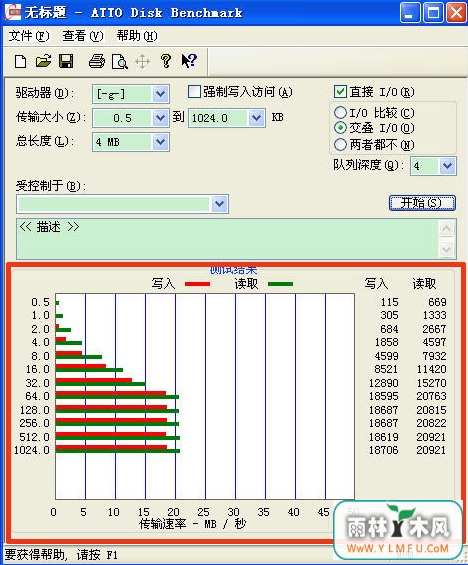The height and width of the screenshot is (565, 468).
Task: Click description box scroll up arrow
Action: (x=446, y=229)
